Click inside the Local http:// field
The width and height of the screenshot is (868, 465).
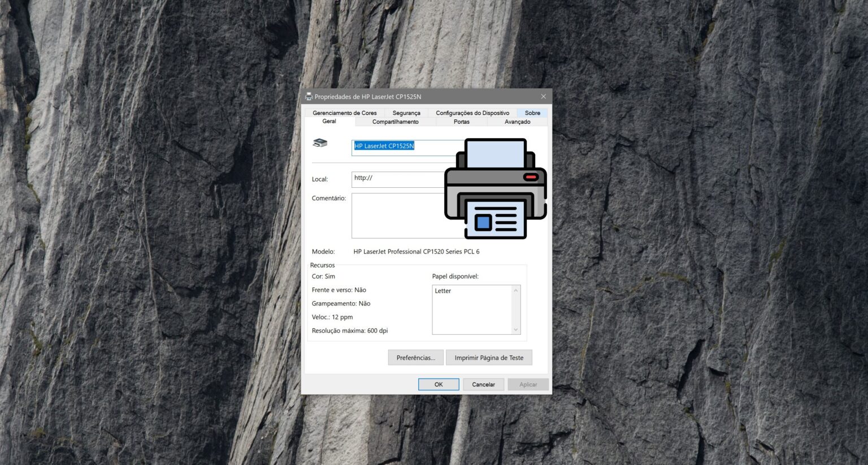[x=396, y=179]
